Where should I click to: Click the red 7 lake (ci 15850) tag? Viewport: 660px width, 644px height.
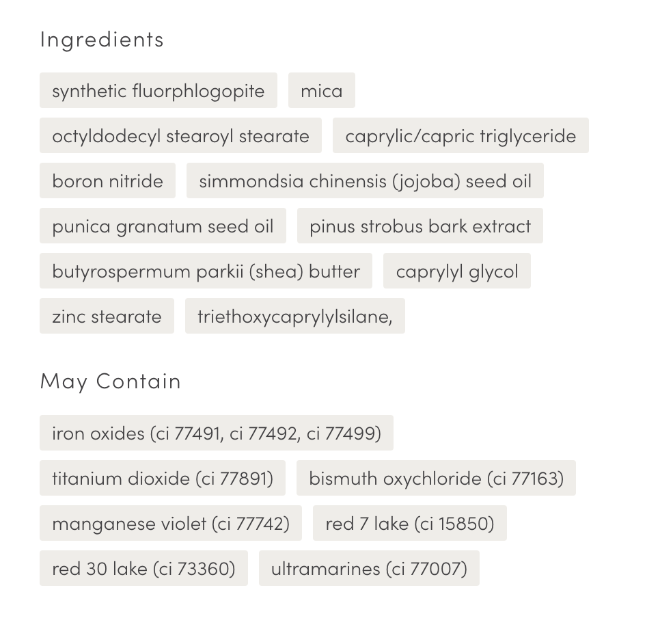tap(410, 523)
